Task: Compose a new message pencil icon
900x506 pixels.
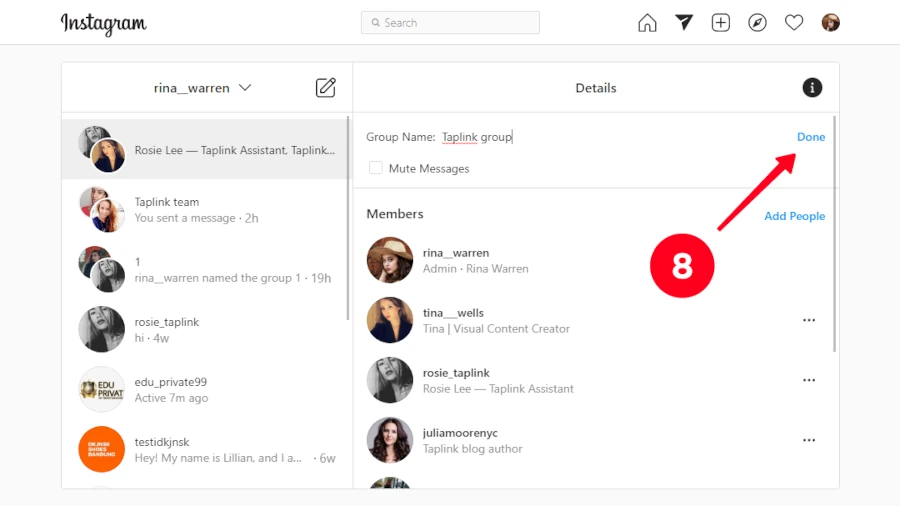Action: [326, 88]
